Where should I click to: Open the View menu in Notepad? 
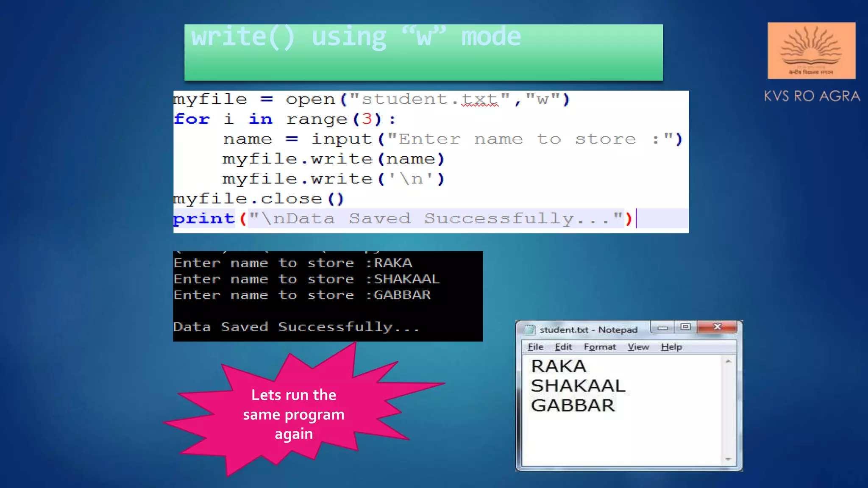[x=638, y=347]
